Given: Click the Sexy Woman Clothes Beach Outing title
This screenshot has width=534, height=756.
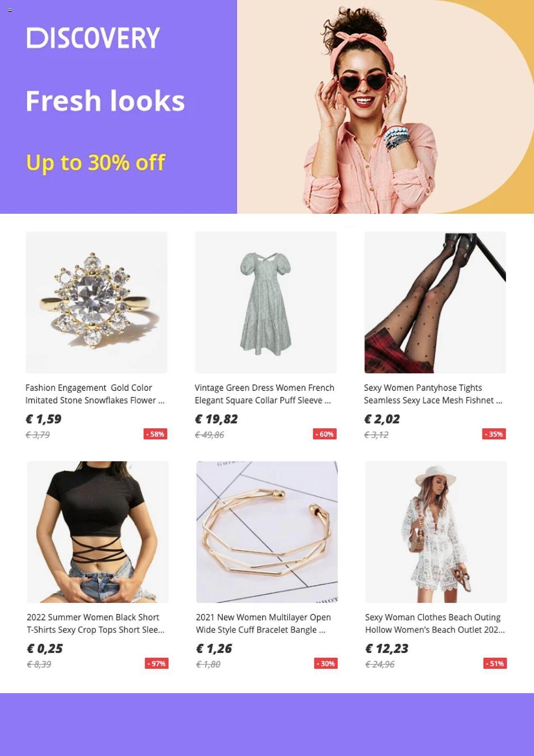Looking at the screenshot, I should (435, 623).
